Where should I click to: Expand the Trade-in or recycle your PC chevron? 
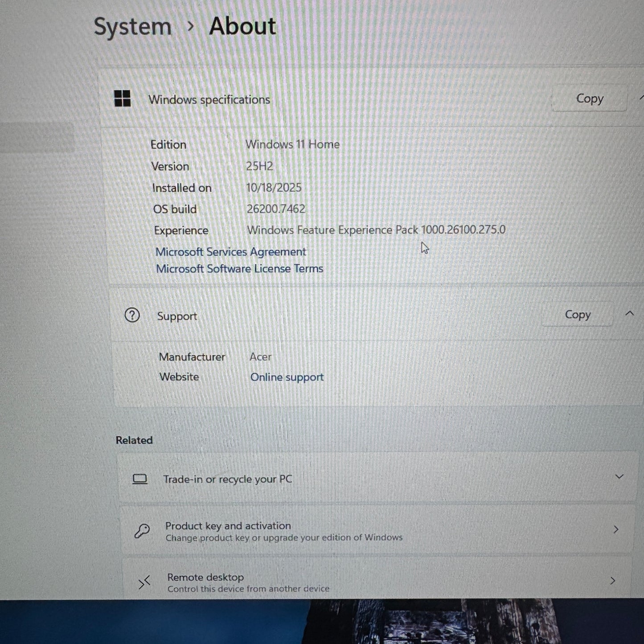[619, 477]
